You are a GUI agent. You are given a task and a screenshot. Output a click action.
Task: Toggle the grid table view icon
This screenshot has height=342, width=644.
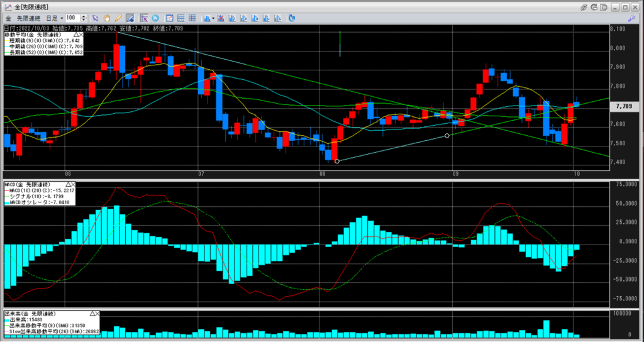point(192,18)
